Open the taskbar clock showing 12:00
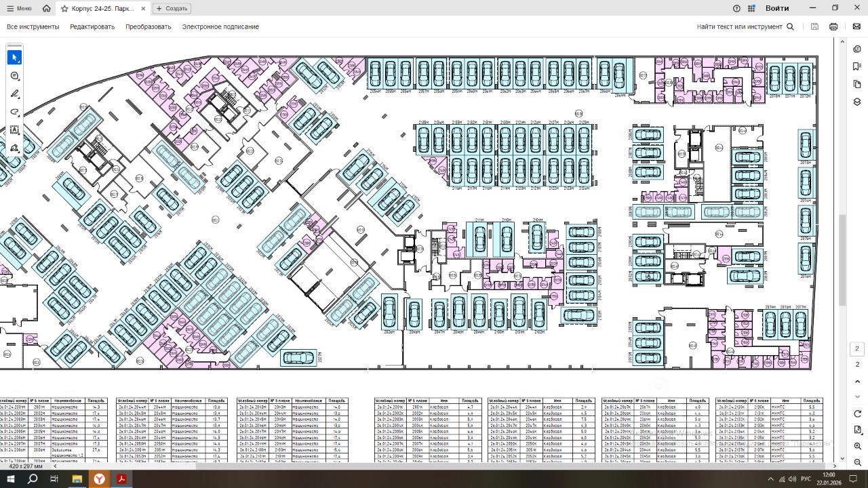The image size is (868, 488). coord(829,479)
